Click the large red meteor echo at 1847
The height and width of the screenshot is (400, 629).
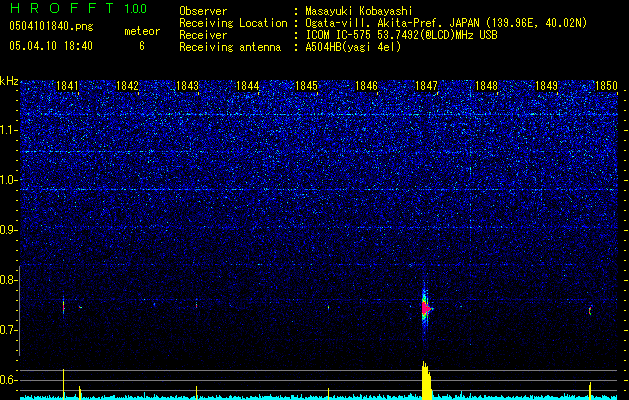pos(426,309)
